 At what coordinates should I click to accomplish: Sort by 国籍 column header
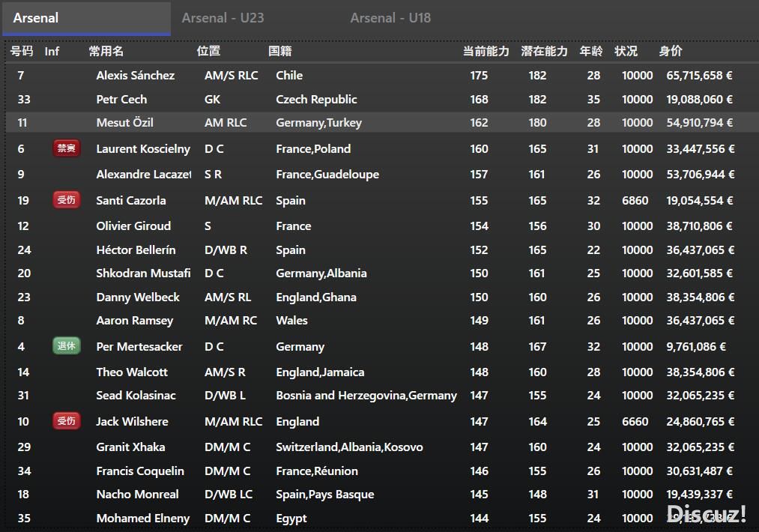pyautogui.click(x=279, y=51)
